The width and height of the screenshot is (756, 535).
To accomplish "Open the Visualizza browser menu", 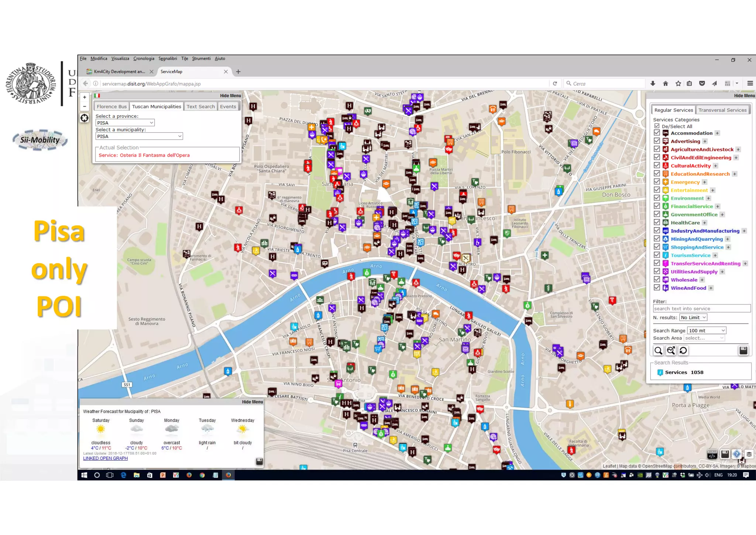I will (x=120, y=58).
